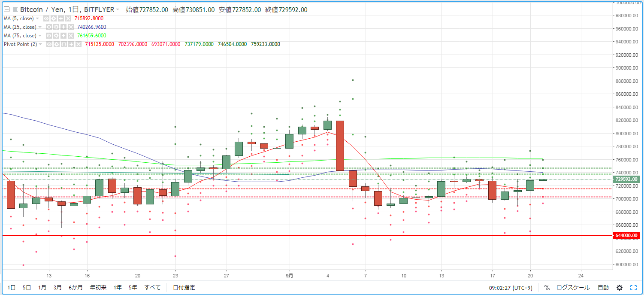The width and height of the screenshot is (644, 295).
Task: Click plus icon for MA (75, close)
Action: 63,36
